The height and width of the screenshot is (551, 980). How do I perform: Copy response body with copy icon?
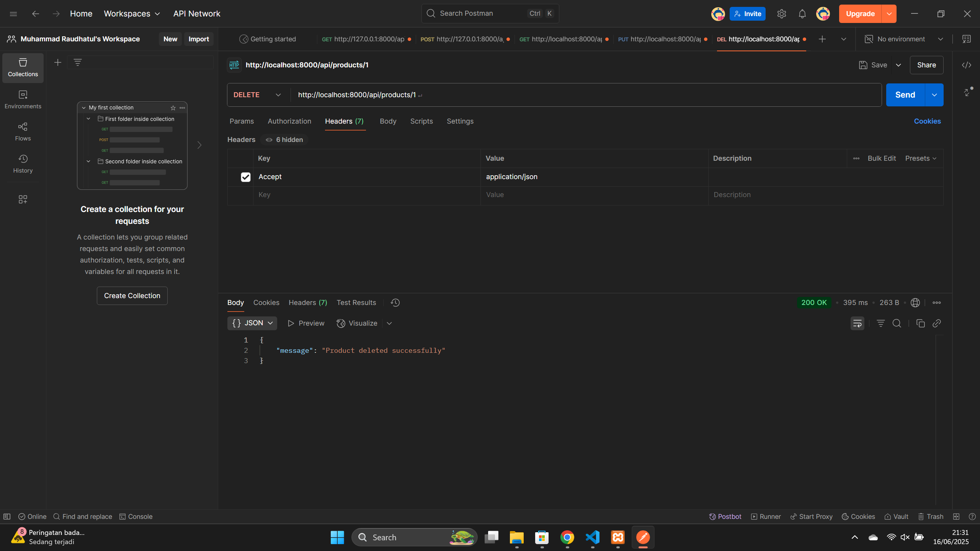921,324
